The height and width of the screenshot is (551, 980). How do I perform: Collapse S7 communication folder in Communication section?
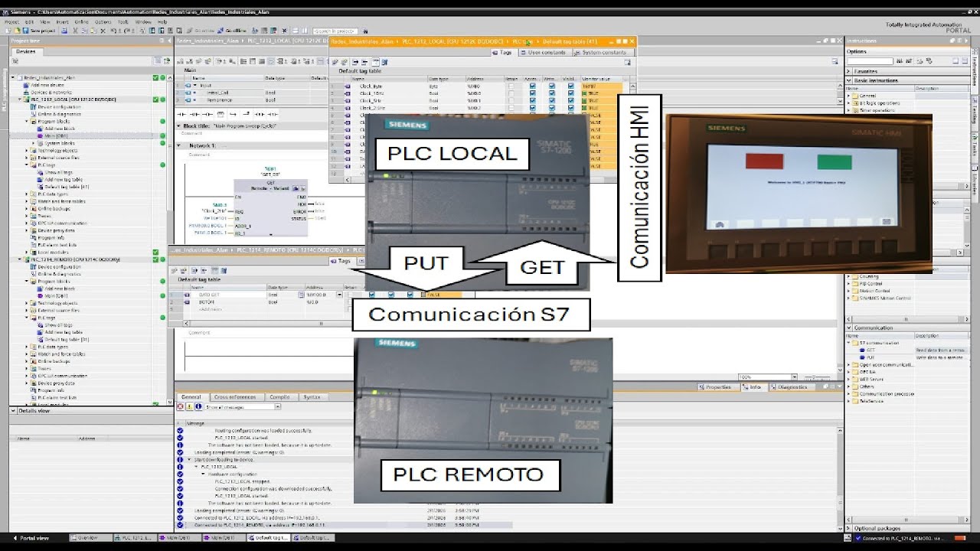coord(848,343)
